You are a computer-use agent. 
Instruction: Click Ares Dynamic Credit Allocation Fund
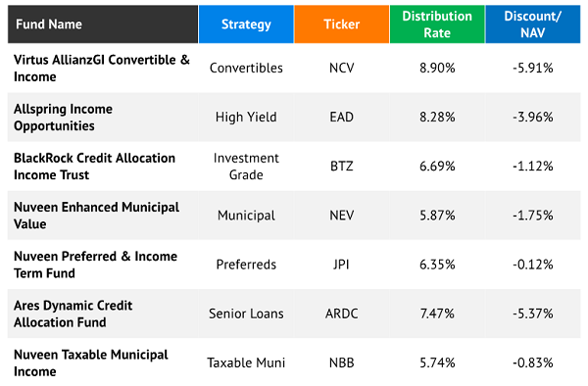tap(73, 314)
